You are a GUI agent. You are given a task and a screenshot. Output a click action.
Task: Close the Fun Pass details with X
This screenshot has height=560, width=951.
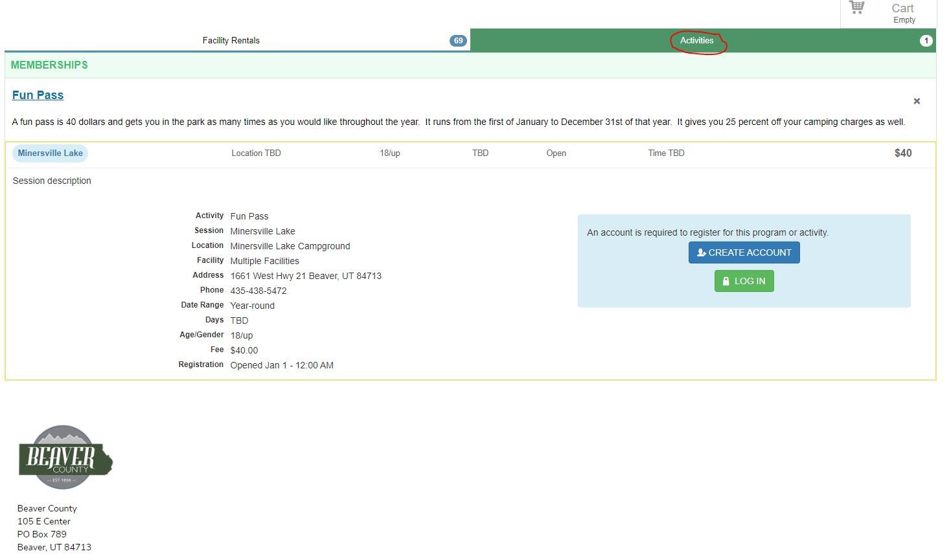pyautogui.click(x=916, y=101)
